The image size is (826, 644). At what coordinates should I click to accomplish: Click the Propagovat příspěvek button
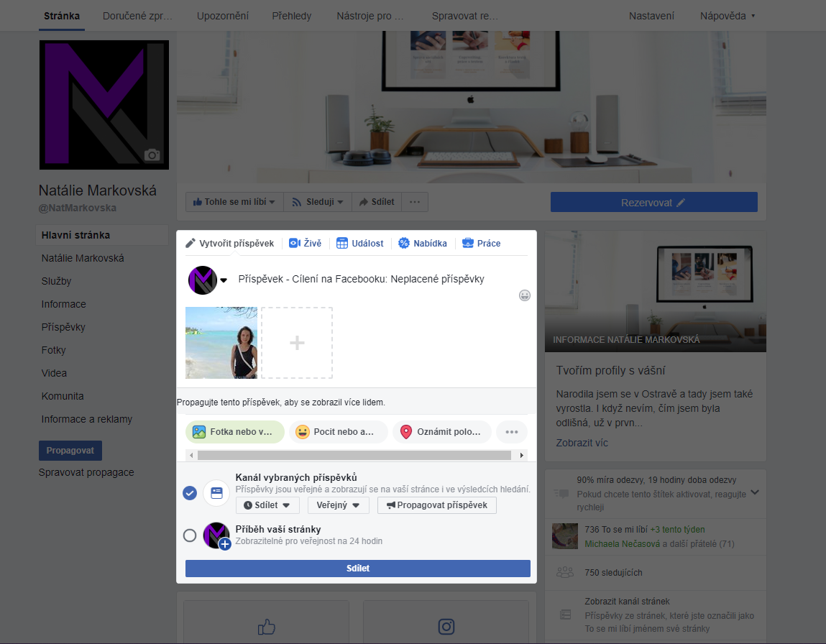pyautogui.click(x=436, y=505)
